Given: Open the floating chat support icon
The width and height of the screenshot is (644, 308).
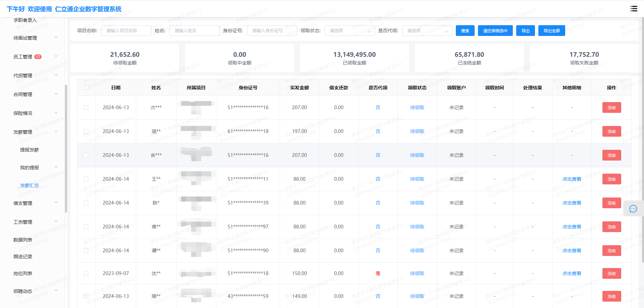Looking at the screenshot, I should click(633, 209).
